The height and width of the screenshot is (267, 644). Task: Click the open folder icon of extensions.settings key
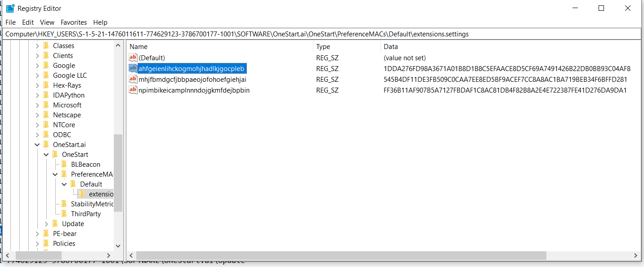coord(82,194)
